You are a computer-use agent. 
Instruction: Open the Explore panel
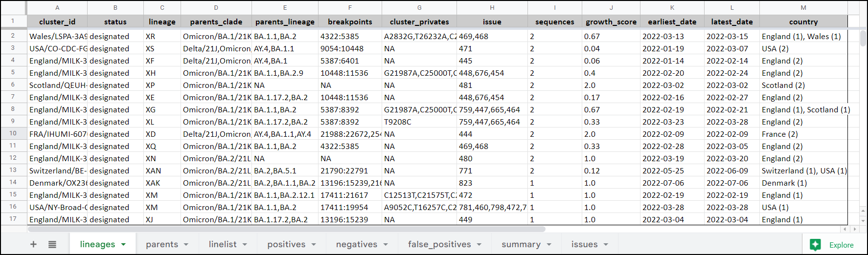pyautogui.click(x=832, y=245)
